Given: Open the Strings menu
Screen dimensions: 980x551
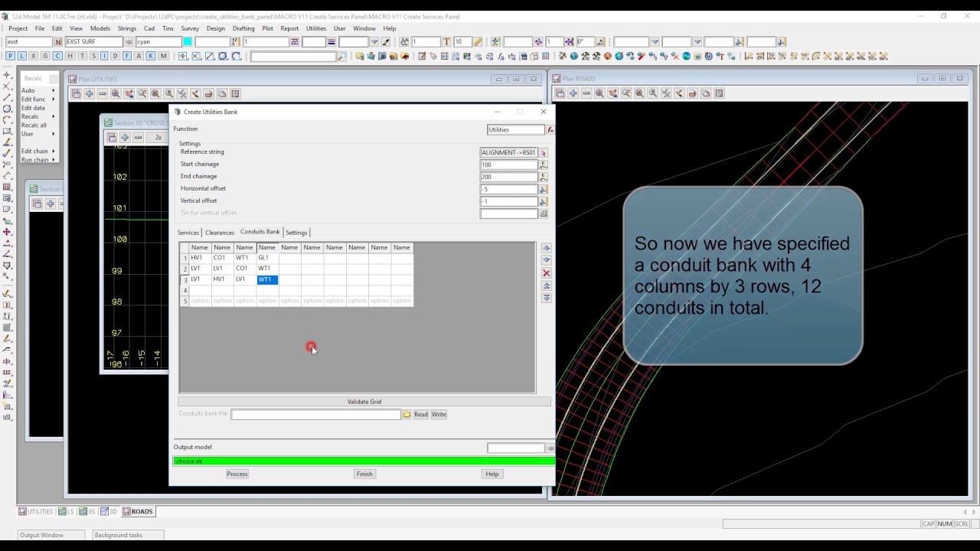Looking at the screenshot, I should pos(127,28).
